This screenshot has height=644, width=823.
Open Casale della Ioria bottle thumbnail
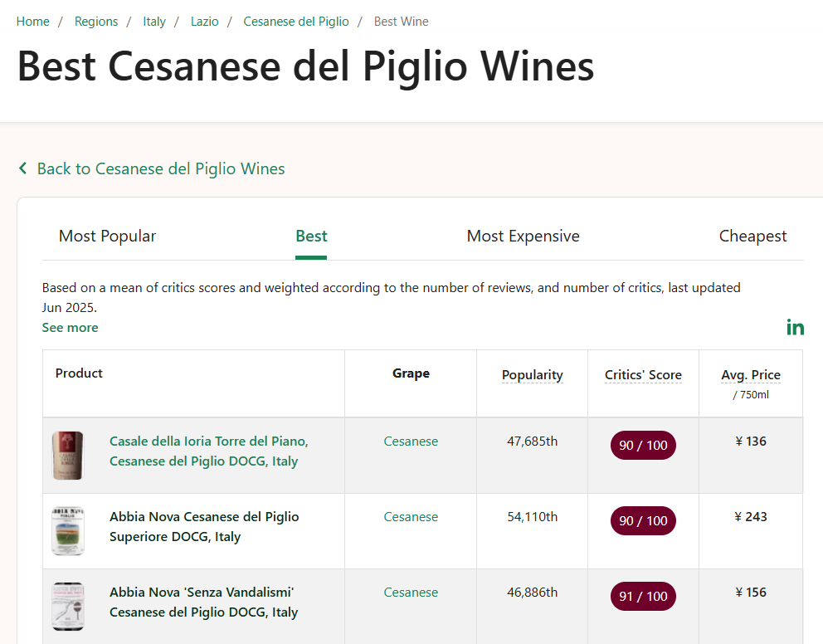coord(68,455)
